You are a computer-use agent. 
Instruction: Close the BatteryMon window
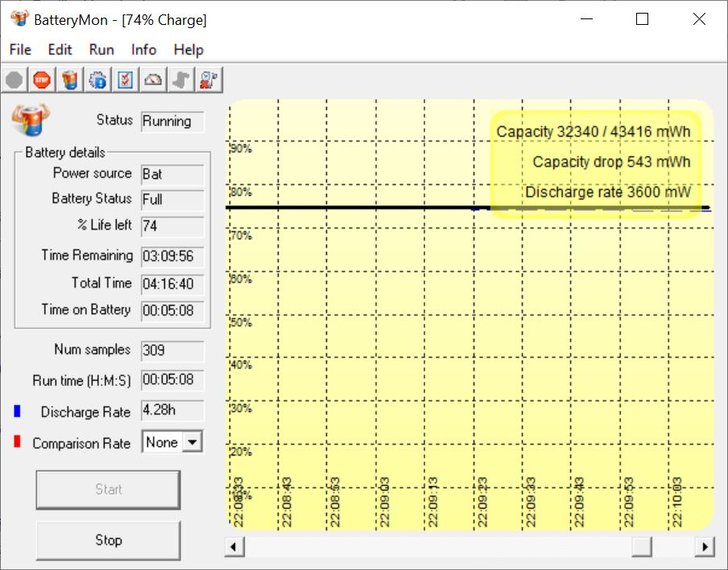699,19
